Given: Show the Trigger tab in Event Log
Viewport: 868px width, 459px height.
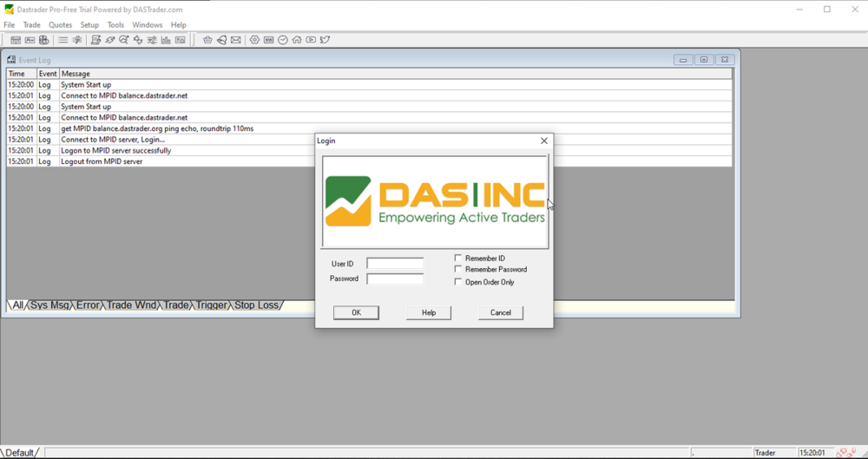Looking at the screenshot, I should pyautogui.click(x=211, y=305).
